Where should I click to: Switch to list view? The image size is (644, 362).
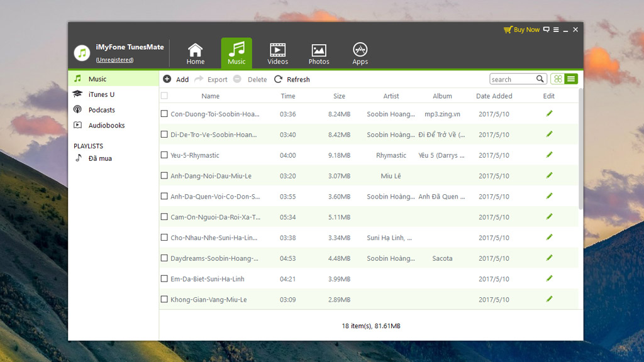point(571,79)
